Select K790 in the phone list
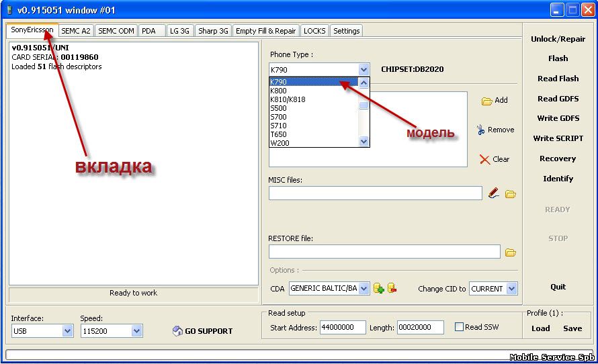Image resolution: width=598 pixels, height=364 pixels. click(314, 81)
